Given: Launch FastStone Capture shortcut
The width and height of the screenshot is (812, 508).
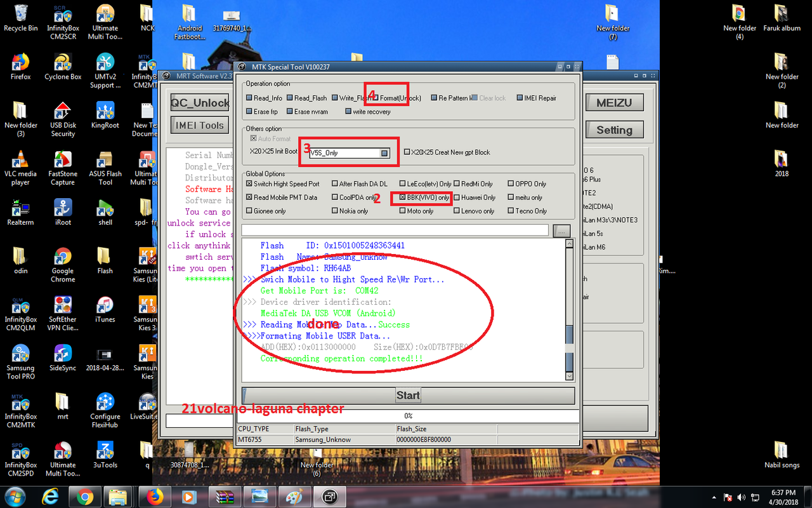Looking at the screenshot, I should pos(63,168).
